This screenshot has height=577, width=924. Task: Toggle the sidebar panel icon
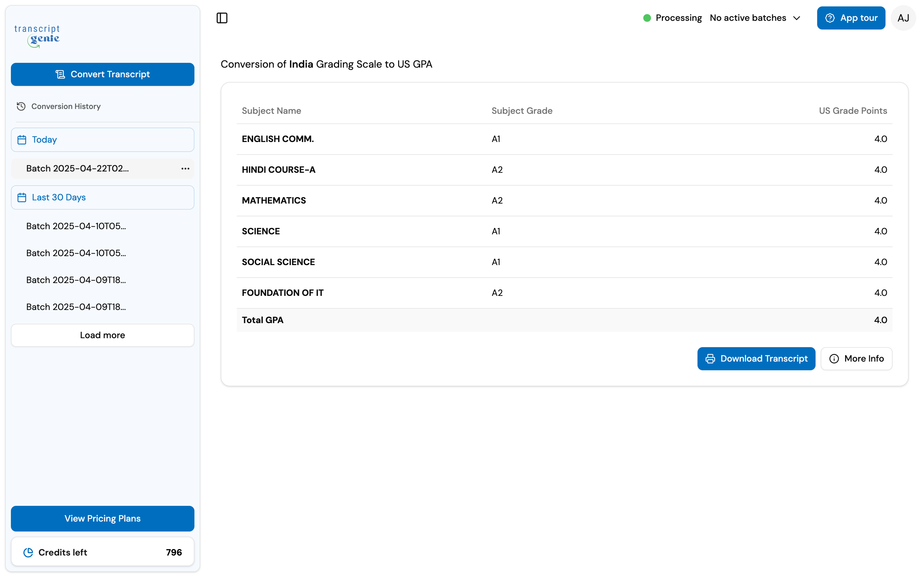222,18
